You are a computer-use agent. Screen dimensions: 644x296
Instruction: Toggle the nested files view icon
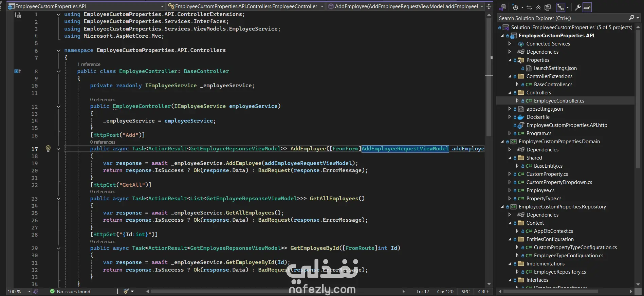point(560,7)
